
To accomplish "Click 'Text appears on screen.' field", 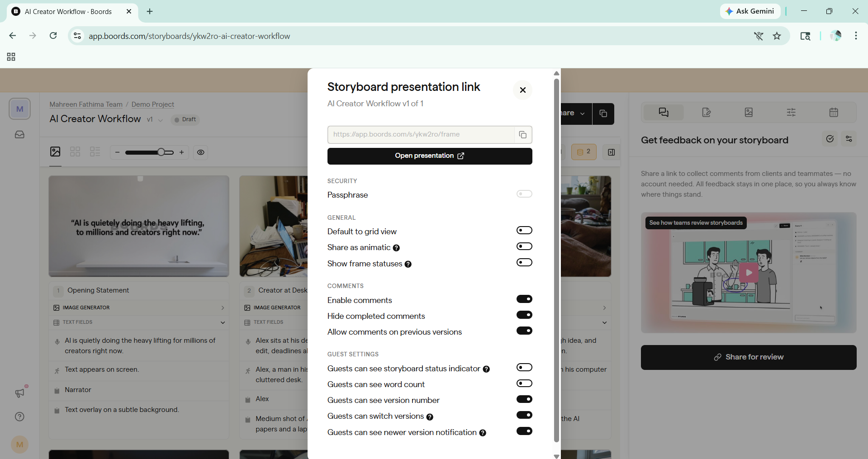I will point(139,370).
